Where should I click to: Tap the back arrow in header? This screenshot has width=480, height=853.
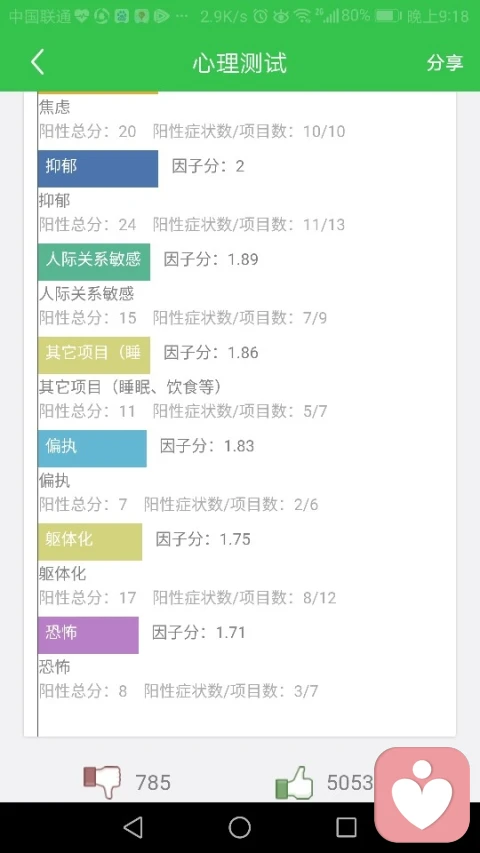[38, 62]
